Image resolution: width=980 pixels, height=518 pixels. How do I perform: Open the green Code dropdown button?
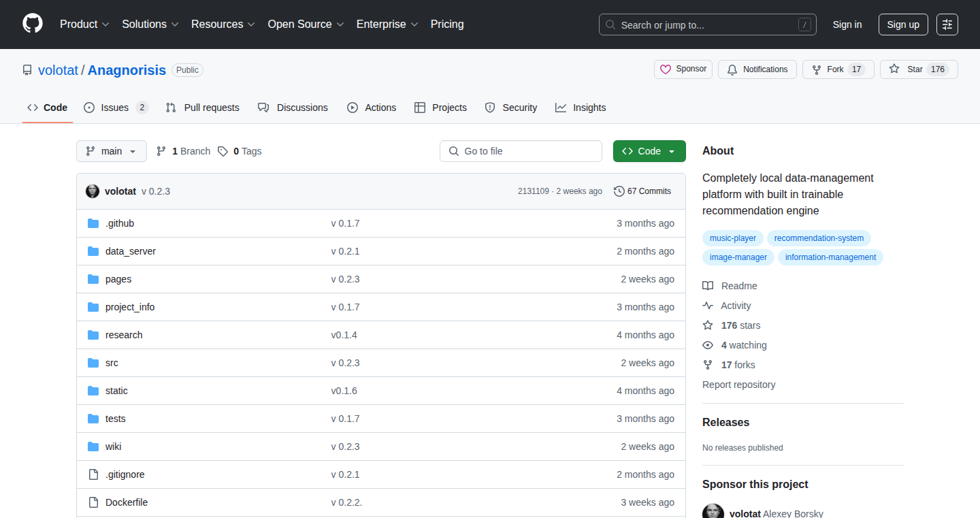click(x=649, y=151)
